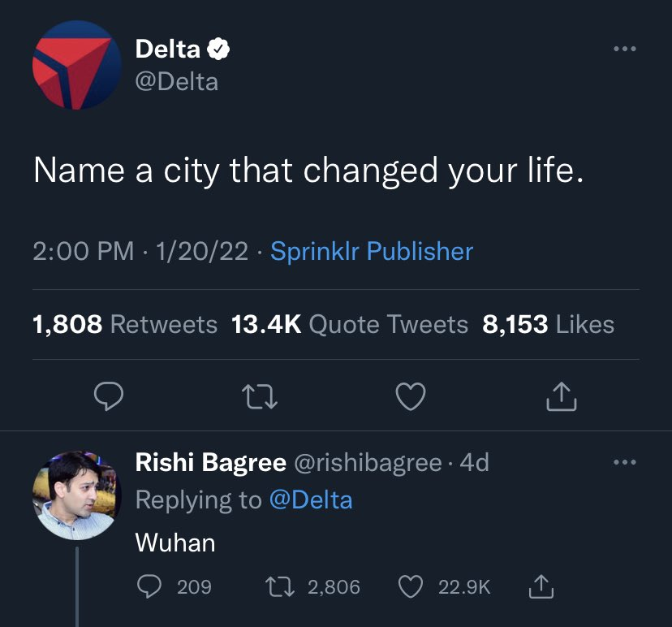Open the Rishi Bagree display name
Screen dimensions: 672x627
click(x=210, y=463)
